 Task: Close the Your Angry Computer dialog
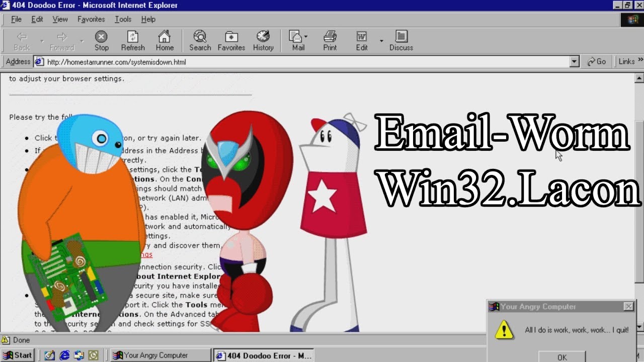[628, 306]
